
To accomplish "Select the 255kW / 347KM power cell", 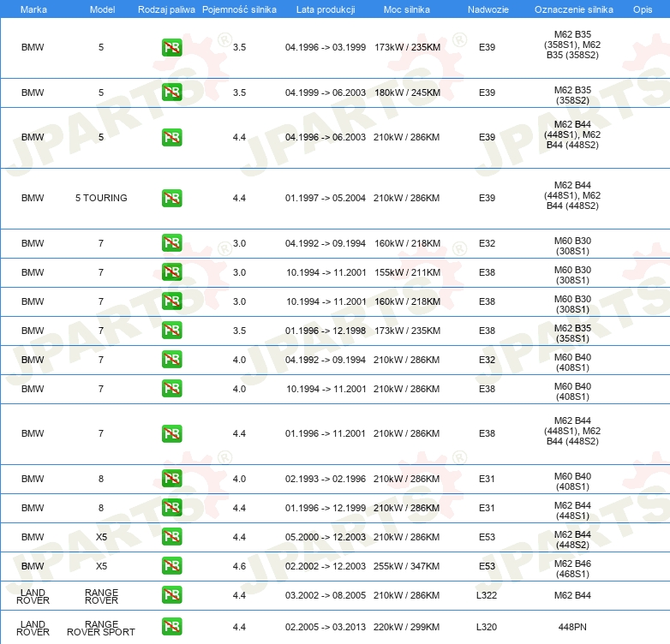I will (406, 566).
